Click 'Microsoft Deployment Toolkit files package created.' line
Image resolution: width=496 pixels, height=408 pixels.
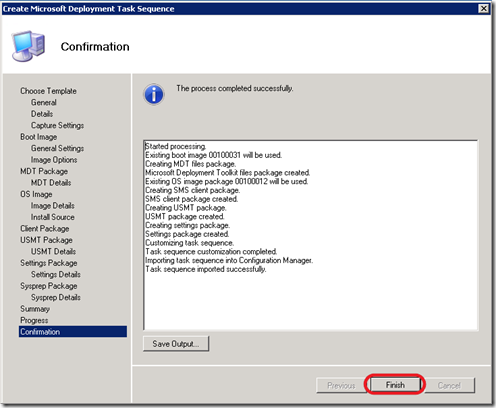(228, 173)
